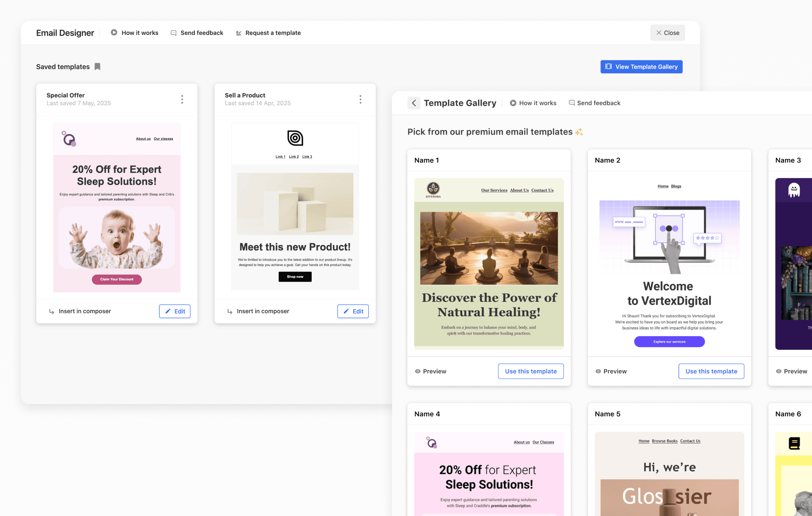The width and height of the screenshot is (812, 516).
Task: Click the bookmark icon next to Saved templates
Action: (x=97, y=66)
